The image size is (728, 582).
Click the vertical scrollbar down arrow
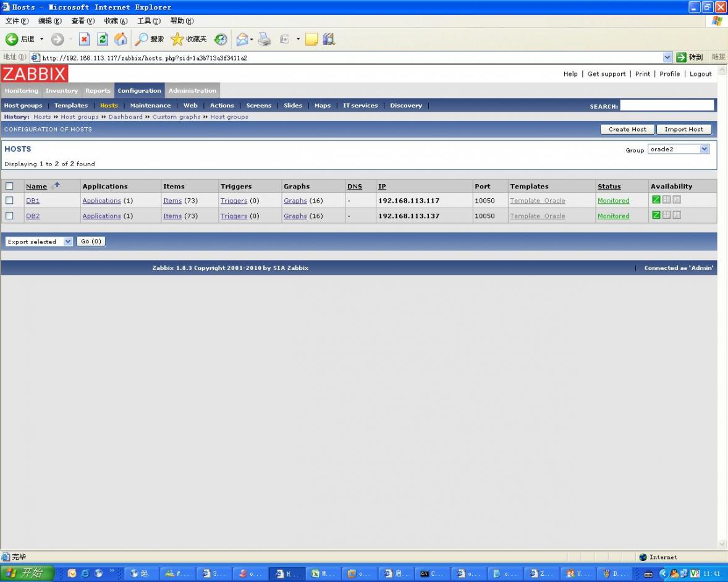click(722, 544)
